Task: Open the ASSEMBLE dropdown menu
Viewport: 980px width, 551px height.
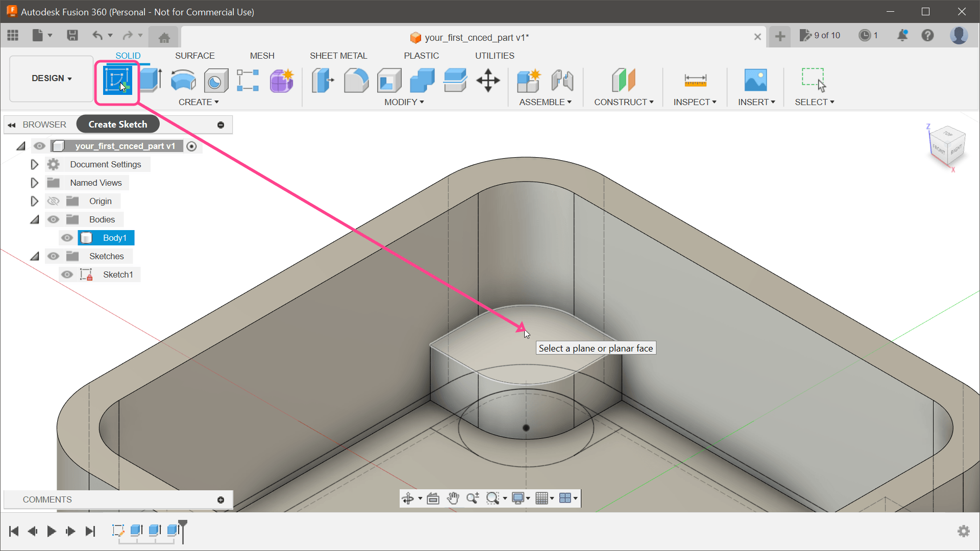Action: pos(545,102)
